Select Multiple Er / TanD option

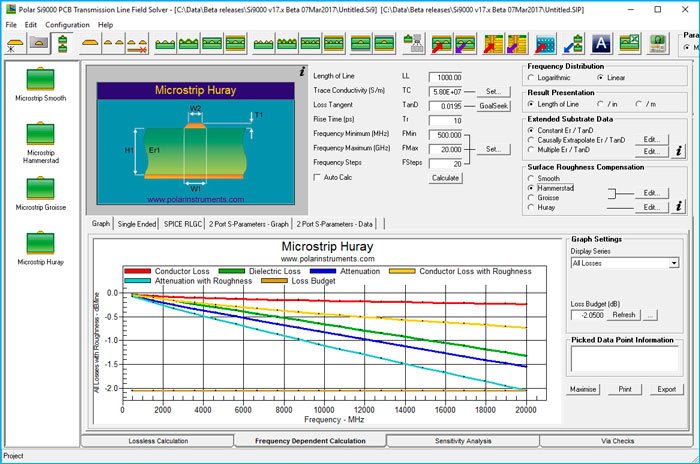click(x=531, y=150)
